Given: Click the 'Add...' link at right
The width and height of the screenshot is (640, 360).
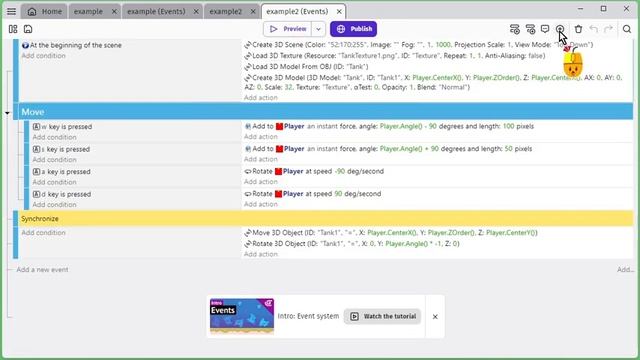Looking at the screenshot, I should click(625, 269).
